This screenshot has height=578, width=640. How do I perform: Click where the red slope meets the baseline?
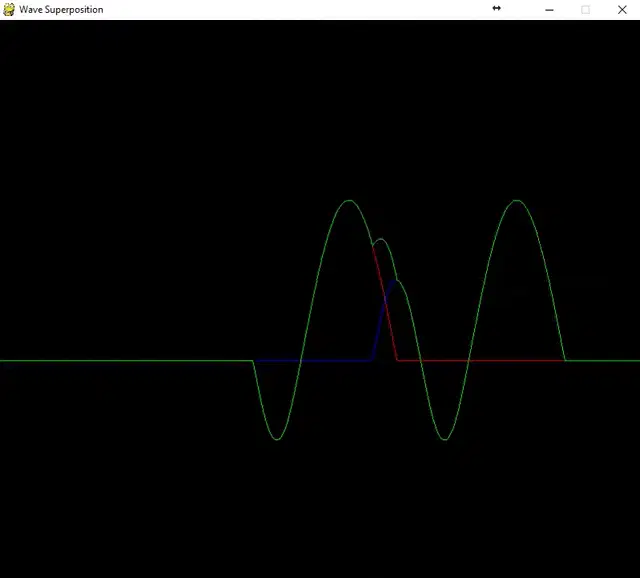coord(398,359)
